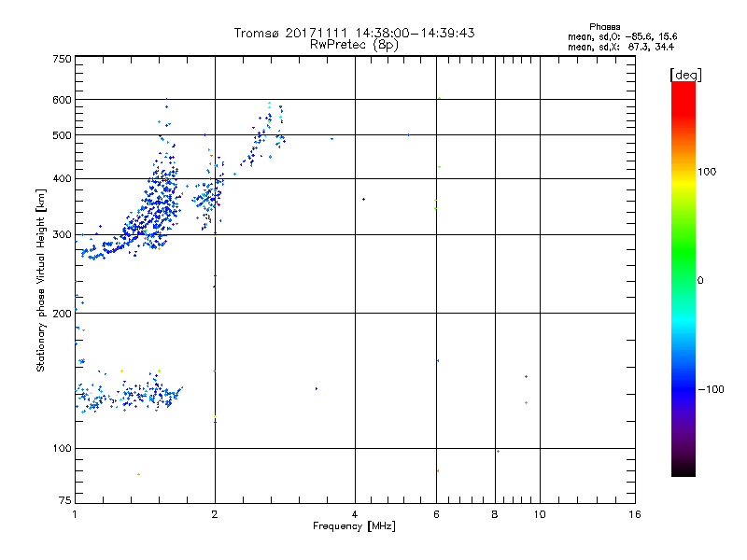Click the upper trace cluster near 3 MHz
Screen dimensions: 747x560
(x=264, y=135)
